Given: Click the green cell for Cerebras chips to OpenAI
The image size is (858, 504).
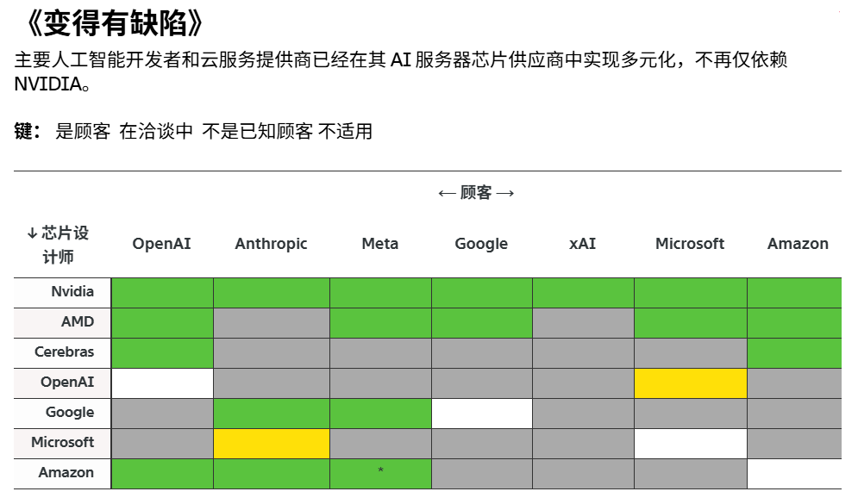Looking at the screenshot, I should 162,352.
